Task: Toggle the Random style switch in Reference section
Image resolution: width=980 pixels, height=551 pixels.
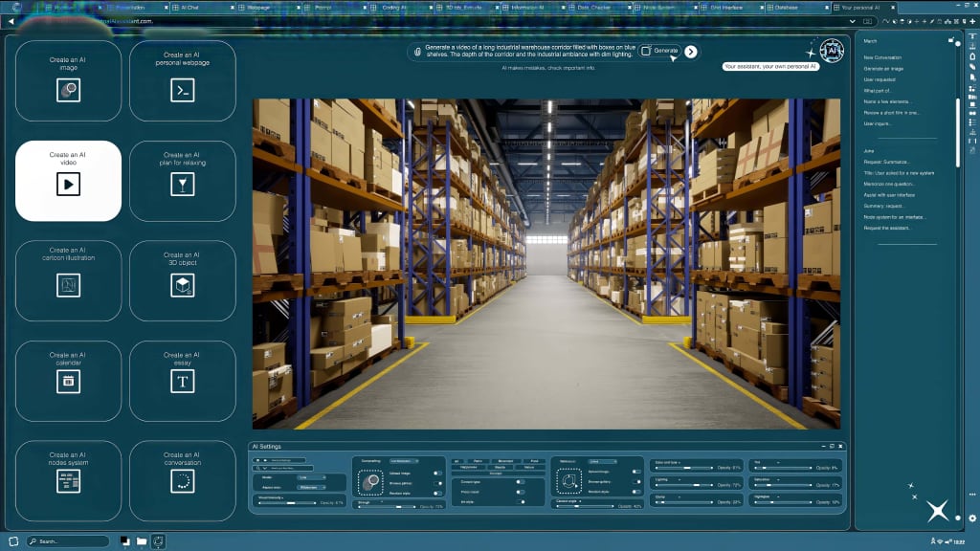Action: (636, 492)
